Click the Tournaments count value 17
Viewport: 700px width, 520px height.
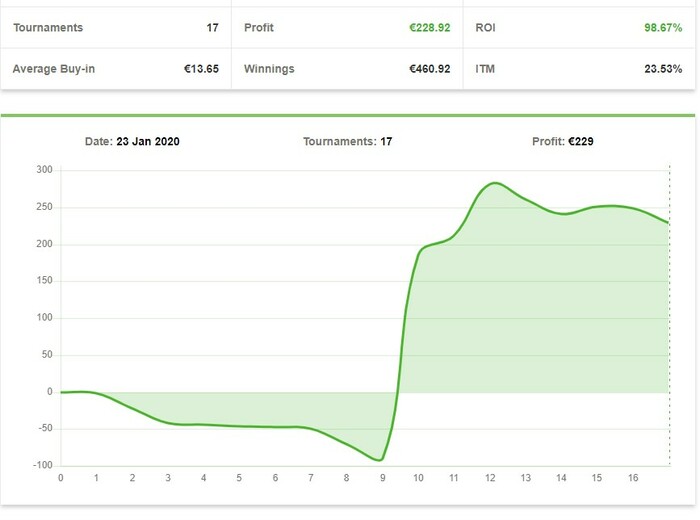coord(212,28)
